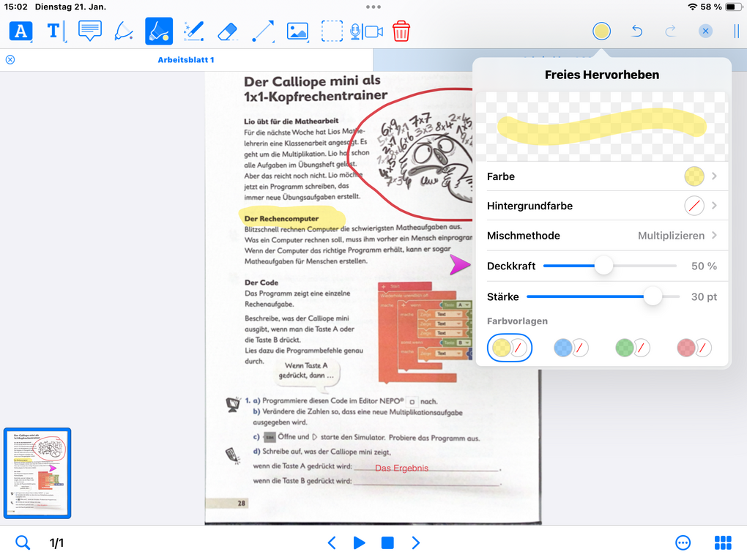This screenshot has width=747, height=560.
Task: Tap the 1/1 page indicator
Action: point(56,543)
